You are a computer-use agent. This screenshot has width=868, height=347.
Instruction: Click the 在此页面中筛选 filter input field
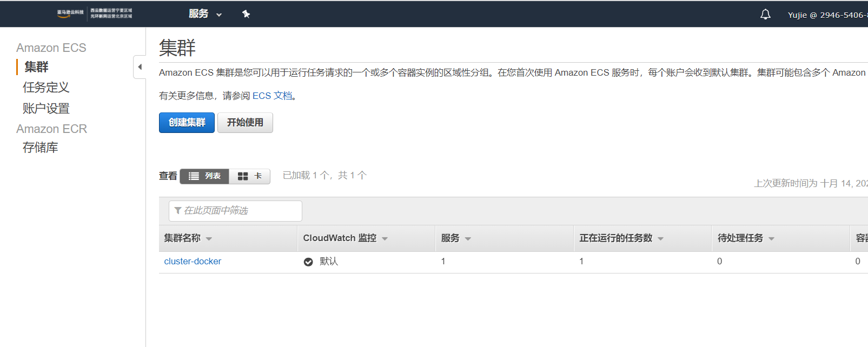(235, 211)
